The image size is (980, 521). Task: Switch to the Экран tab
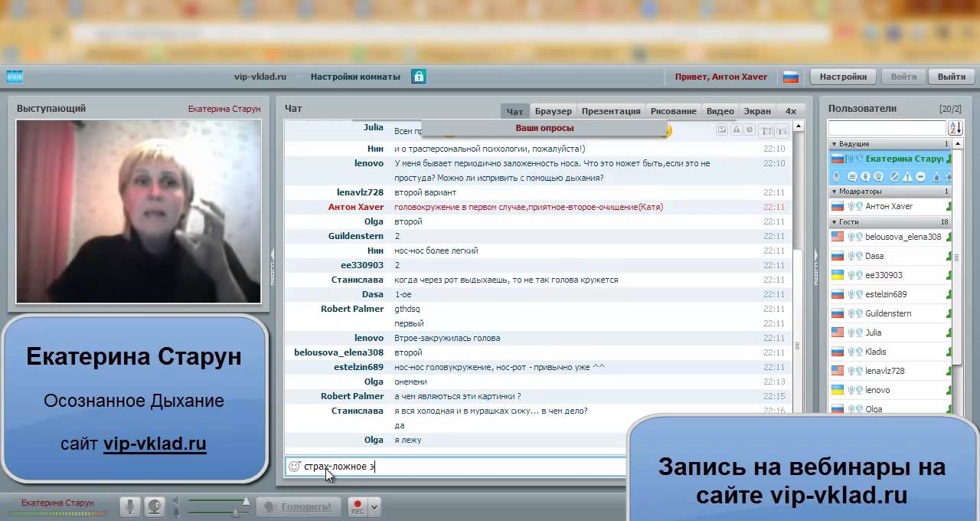[757, 111]
